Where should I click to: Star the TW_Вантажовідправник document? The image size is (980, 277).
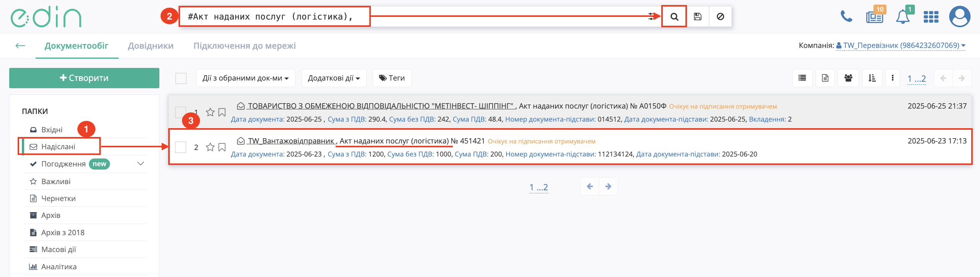tap(210, 147)
